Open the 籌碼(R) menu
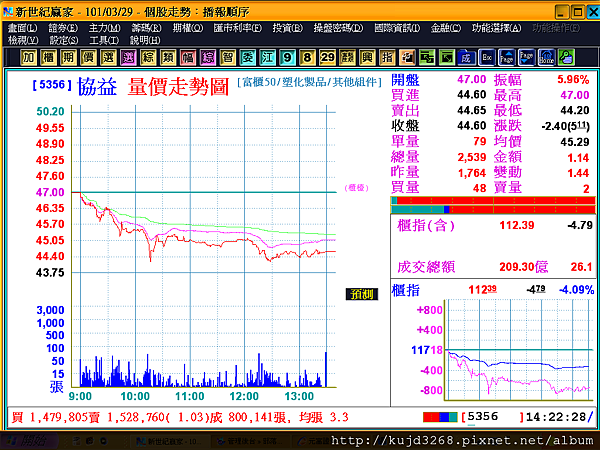 pyautogui.click(x=147, y=28)
